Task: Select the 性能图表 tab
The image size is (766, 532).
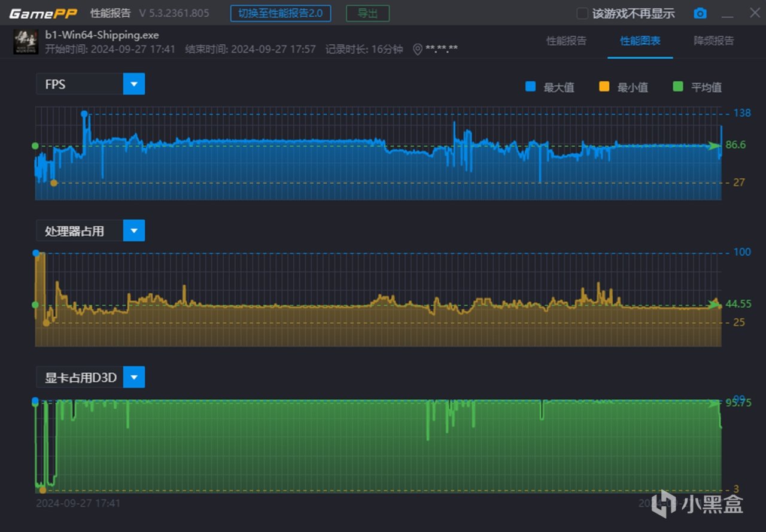Action: coord(640,41)
